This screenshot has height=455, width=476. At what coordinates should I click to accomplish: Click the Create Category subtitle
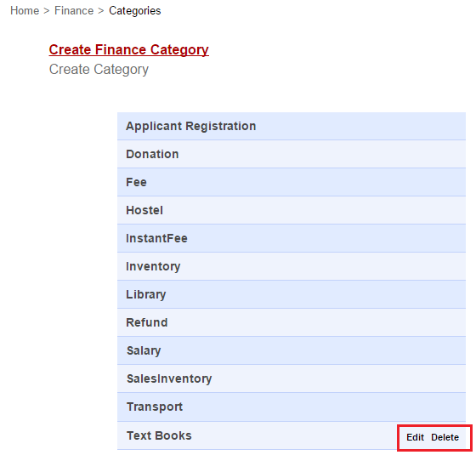(99, 69)
